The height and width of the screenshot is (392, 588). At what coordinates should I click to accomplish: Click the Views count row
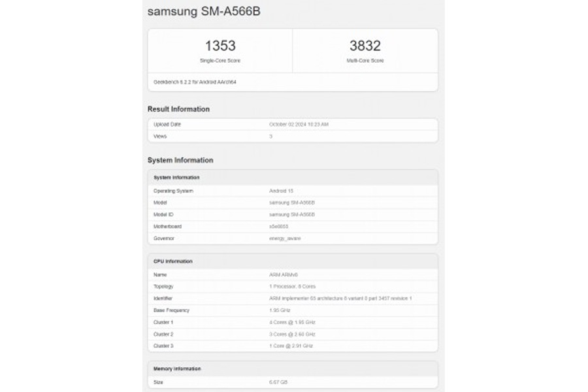pos(293,136)
